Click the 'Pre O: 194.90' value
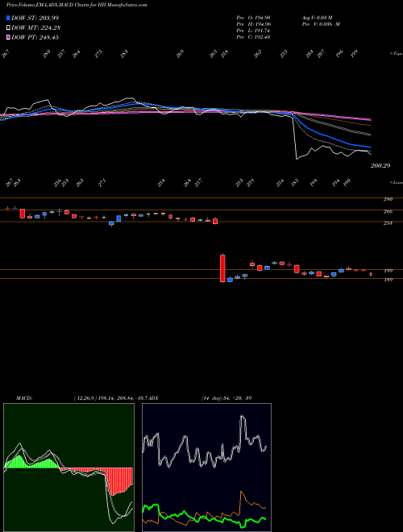Image resolution: width=403 pixels, height=532 pixels. pos(253,18)
